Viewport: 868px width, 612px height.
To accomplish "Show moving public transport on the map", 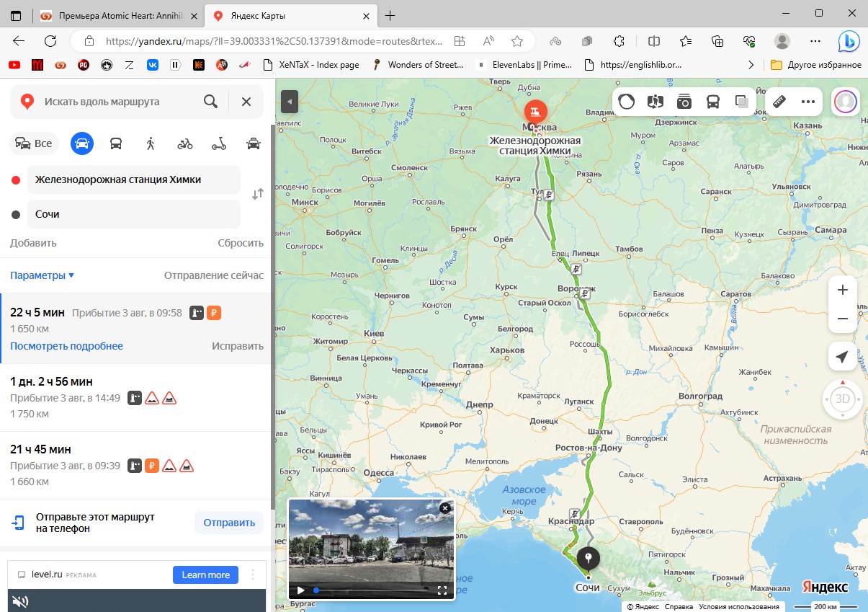I will (x=713, y=102).
